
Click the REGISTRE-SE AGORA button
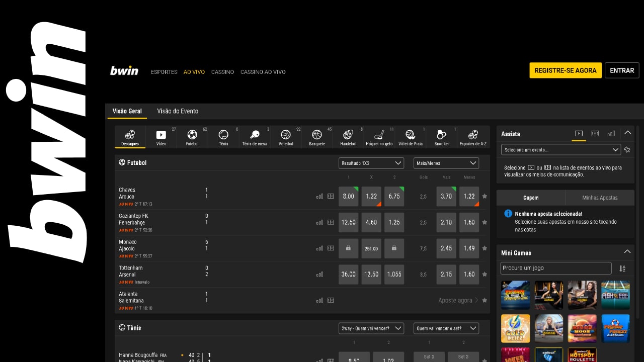point(565,70)
